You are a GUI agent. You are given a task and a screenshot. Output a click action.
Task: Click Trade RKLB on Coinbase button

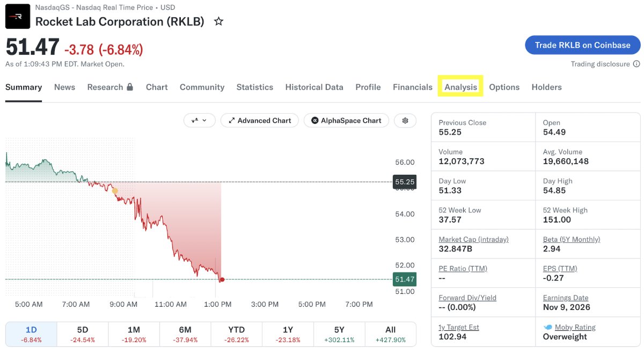point(583,45)
